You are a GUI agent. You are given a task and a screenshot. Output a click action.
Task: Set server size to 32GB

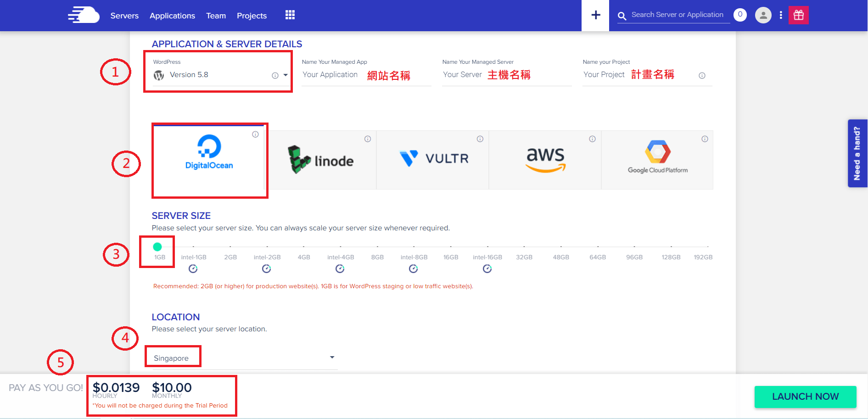click(x=524, y=257)
